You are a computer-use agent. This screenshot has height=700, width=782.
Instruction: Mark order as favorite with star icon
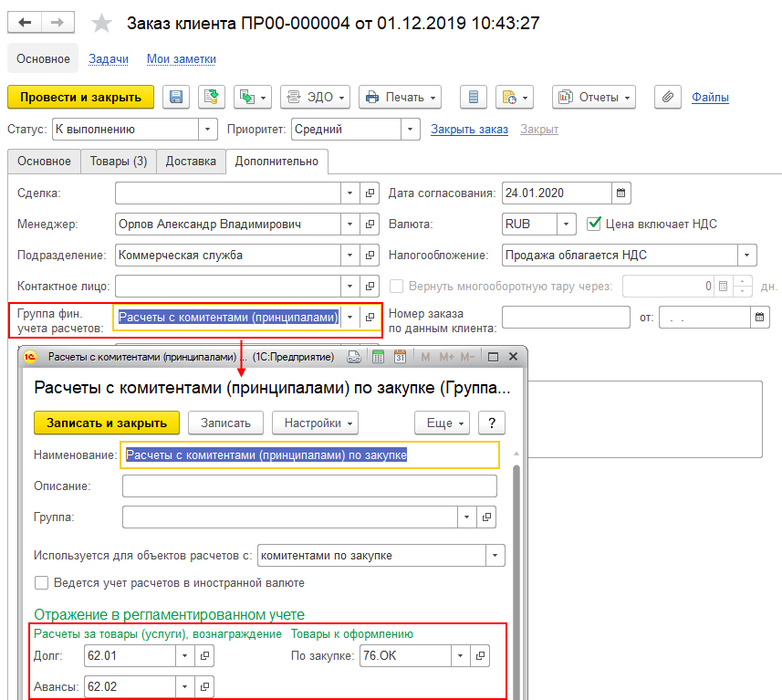[101, 24]
